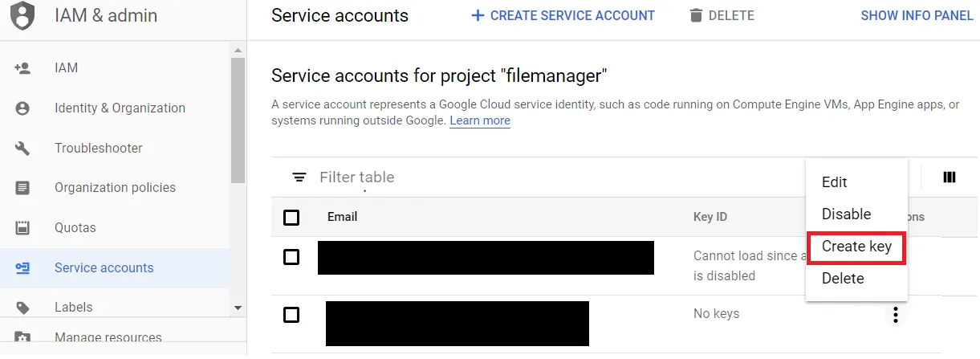
Task: Click the 'Cannot load since' key cell text
Action: pos(749,266)
